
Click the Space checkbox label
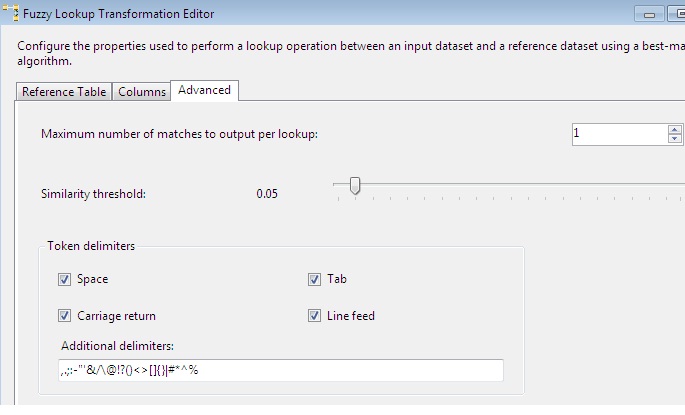[92, 280]
